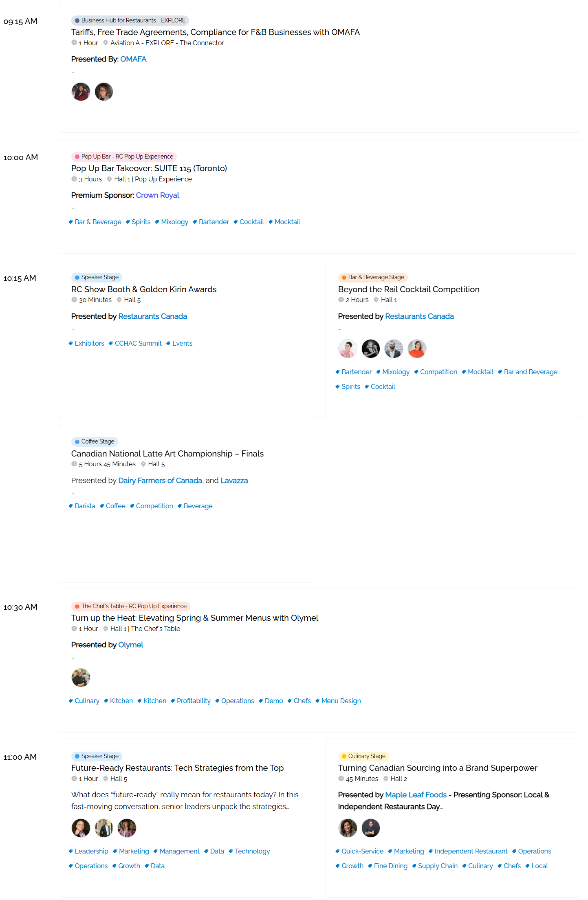Click second speaker avatar in OMAFA tariffs session

[x=104, y=92]
